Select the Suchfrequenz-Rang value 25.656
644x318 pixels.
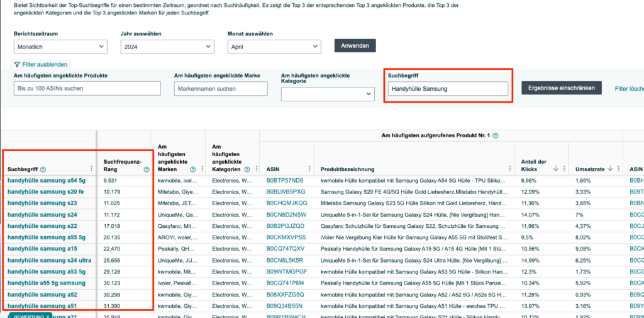[x=113, y=261]
